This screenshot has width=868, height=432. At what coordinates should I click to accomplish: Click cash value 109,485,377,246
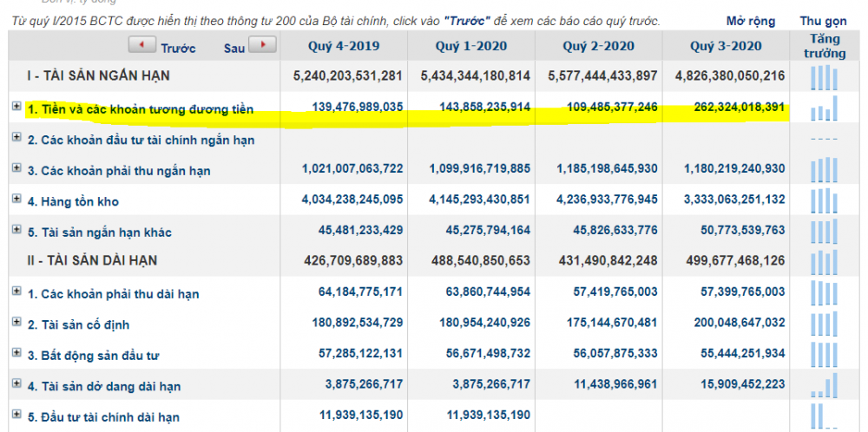(x=612, y=107)
